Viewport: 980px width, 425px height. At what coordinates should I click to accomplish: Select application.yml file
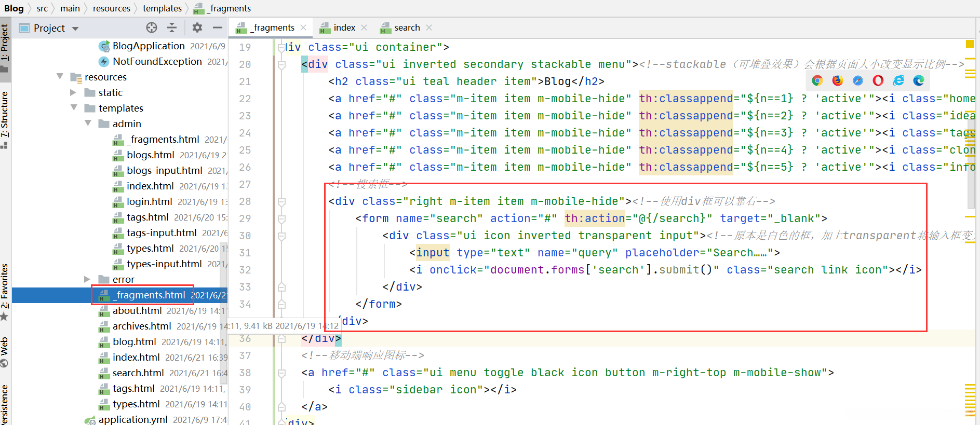point(133,419)
